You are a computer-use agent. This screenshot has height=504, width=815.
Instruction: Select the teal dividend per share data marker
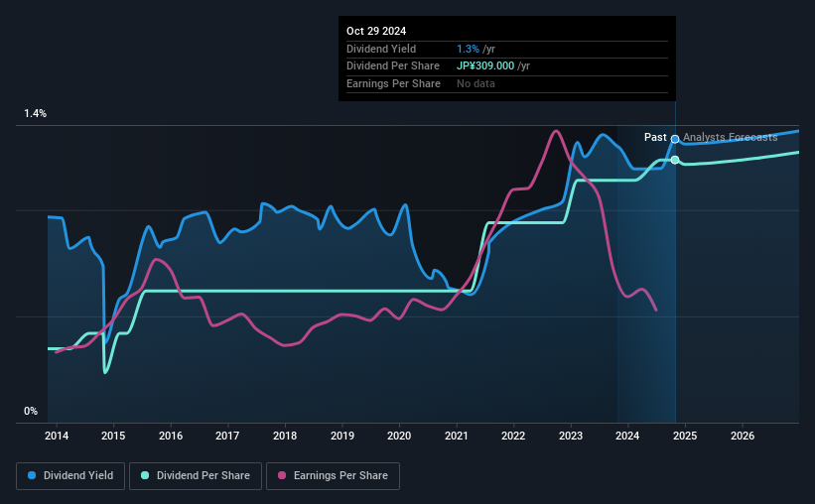pyautogui.click(x=675, y=160)
